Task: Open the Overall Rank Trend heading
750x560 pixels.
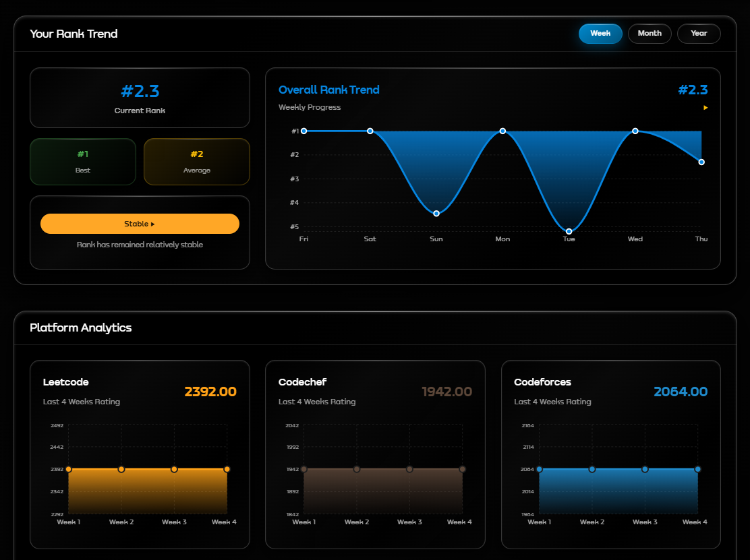Action: 329,90
